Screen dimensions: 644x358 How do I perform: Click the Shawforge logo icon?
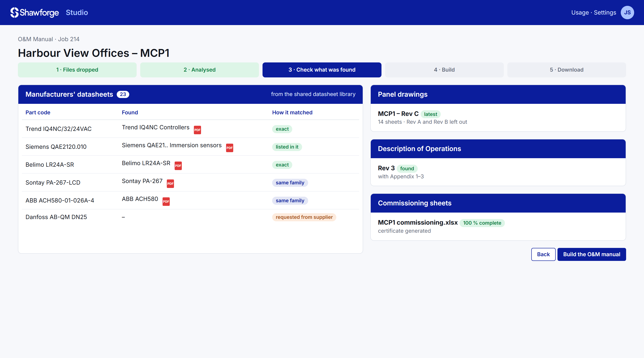(x=15, y=13)
